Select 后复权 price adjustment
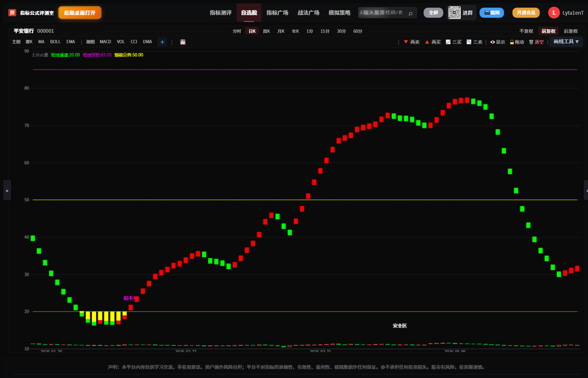Screen dimensions: 588x378 click(x=571, y=31)
